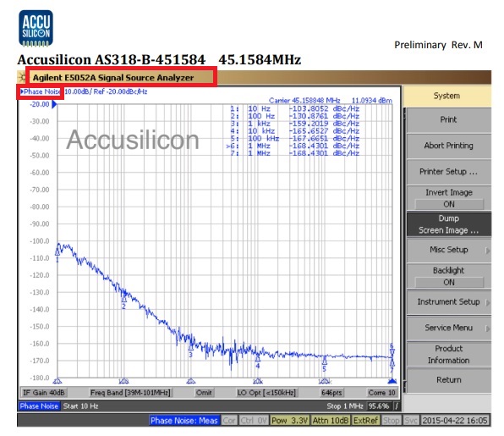Click marker 2 on the trace
Screen dimensions: 504x436
click(124, 301)
